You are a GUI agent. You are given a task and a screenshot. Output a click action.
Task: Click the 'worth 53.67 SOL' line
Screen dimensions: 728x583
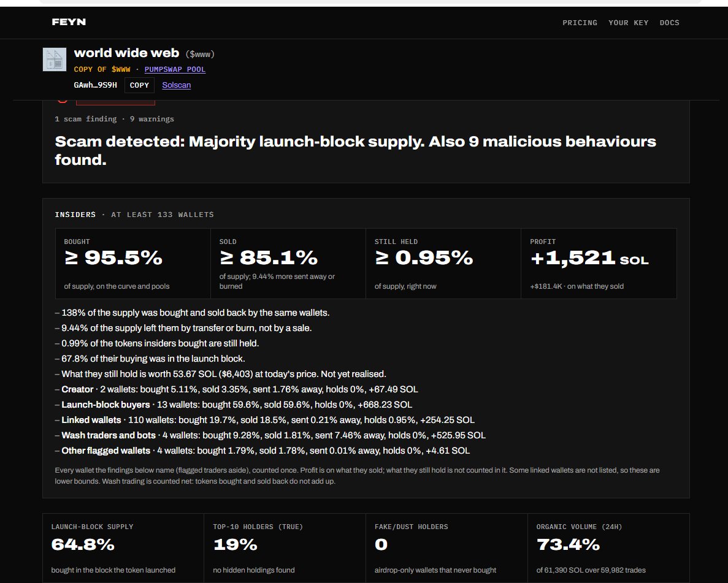click(221, 374)
